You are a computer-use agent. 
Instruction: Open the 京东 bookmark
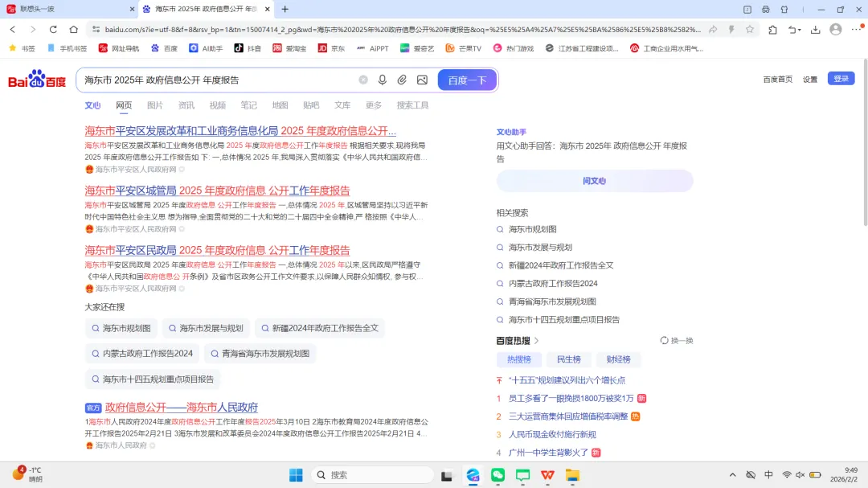tap(331, 48)
